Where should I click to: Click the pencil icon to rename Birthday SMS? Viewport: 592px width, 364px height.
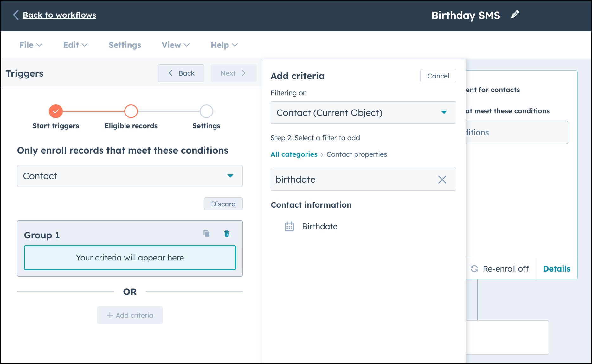515,15
